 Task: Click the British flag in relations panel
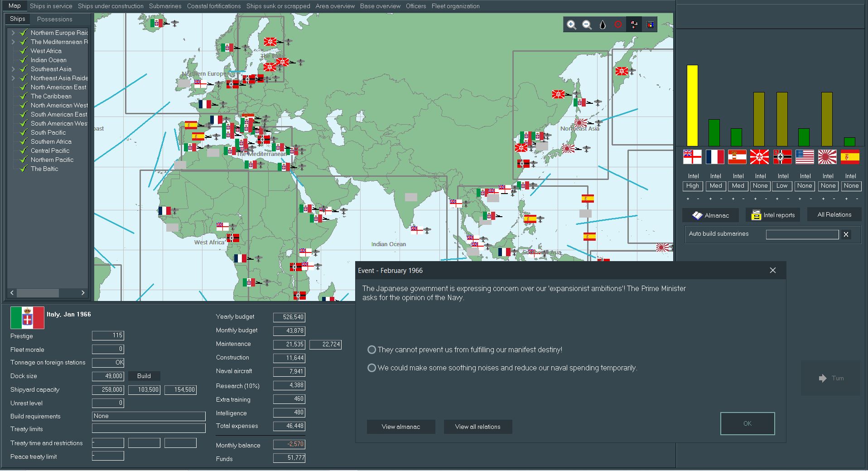[x=692, y=157]
